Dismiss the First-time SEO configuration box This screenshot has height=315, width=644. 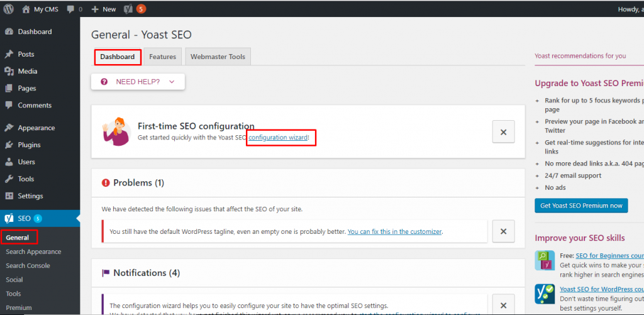(x=504, y=132)
